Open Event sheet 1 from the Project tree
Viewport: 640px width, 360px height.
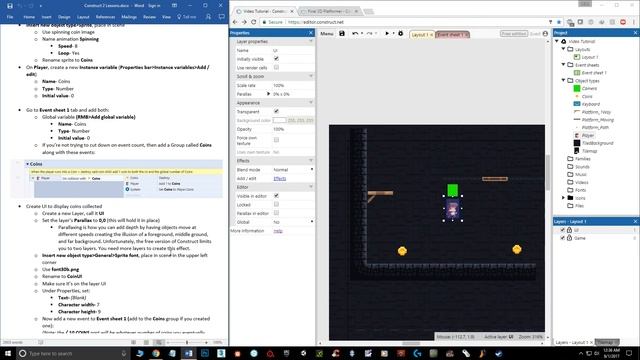pos(594,73)
